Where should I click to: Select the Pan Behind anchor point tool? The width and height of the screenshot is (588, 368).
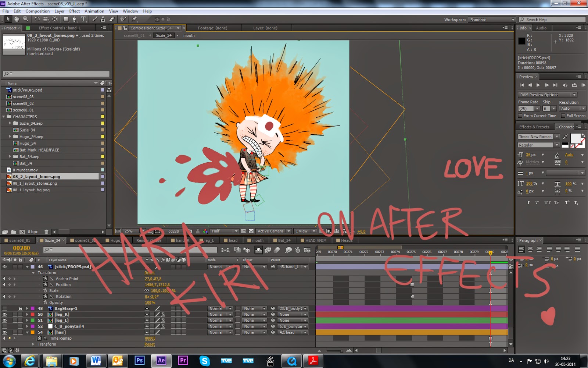(x=55, y=19)
